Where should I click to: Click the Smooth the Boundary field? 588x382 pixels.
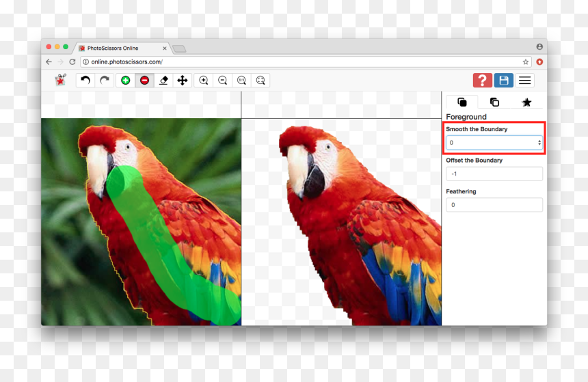point(494,142)
